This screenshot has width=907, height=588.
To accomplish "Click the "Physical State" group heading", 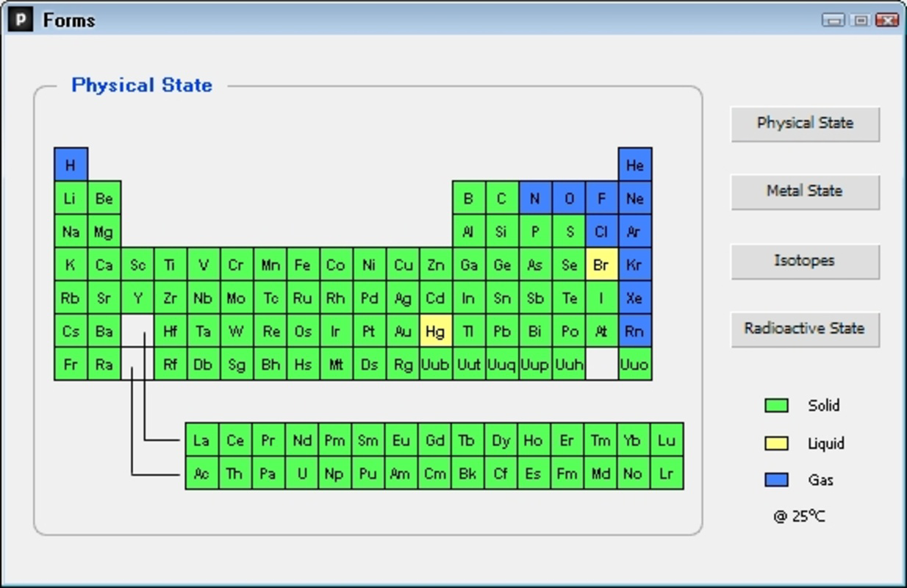I will [x=142, y=85].
